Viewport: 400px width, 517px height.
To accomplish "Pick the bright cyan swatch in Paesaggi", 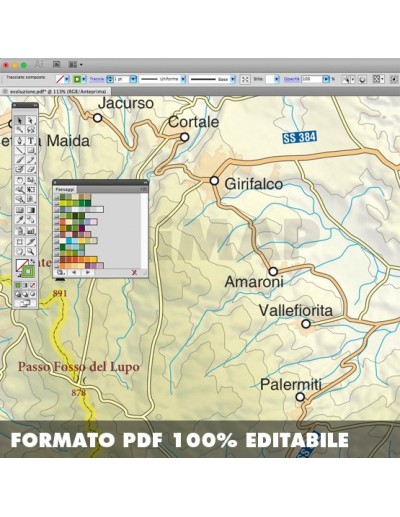I will click(69, 241).
